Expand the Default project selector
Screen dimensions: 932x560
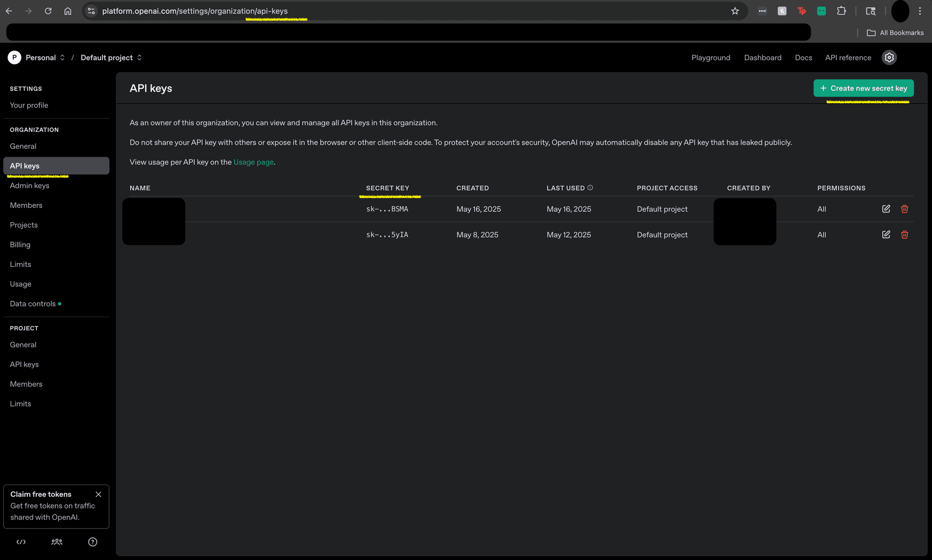point(111,57)
